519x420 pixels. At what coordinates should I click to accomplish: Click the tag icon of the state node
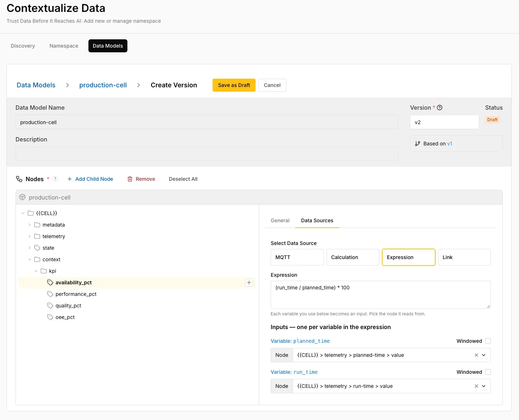tap(37, 248)
